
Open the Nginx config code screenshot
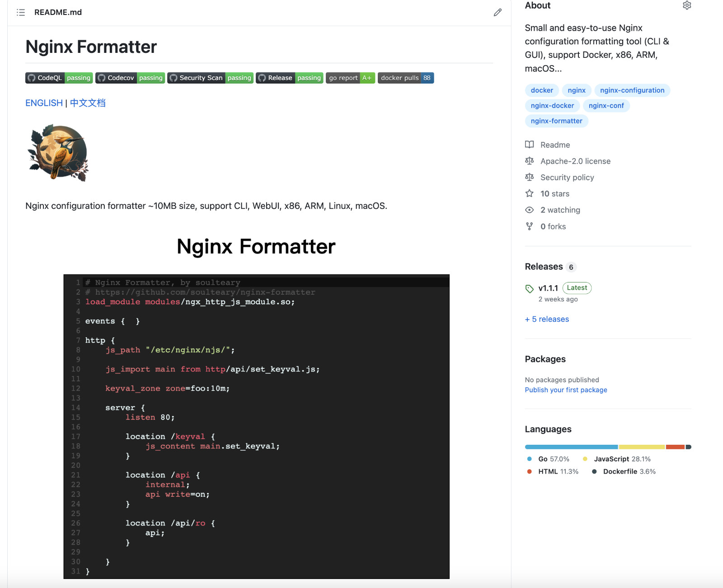(x=256, y=426)
